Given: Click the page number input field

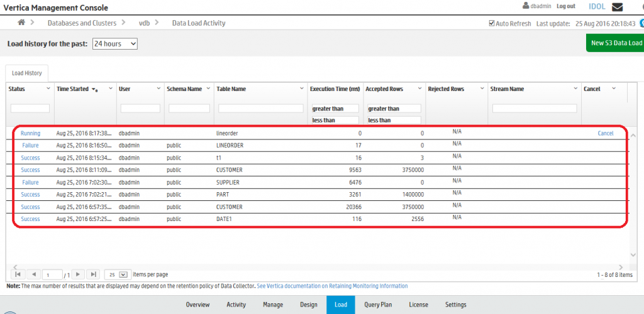Looking at the screenshot, I should coord(52,274).
